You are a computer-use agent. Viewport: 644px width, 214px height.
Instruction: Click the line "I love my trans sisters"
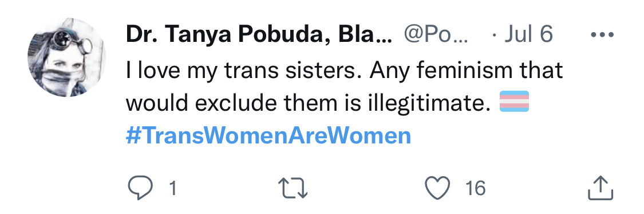tap(244, 71)
